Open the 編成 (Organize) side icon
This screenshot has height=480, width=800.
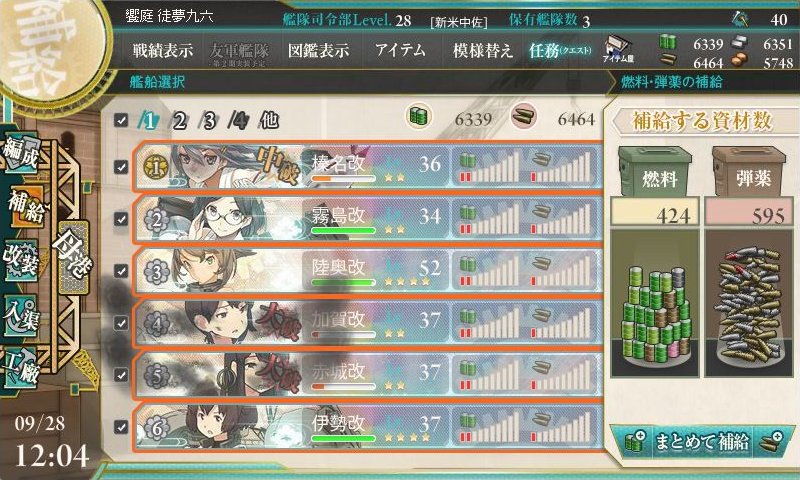[21, 155]
